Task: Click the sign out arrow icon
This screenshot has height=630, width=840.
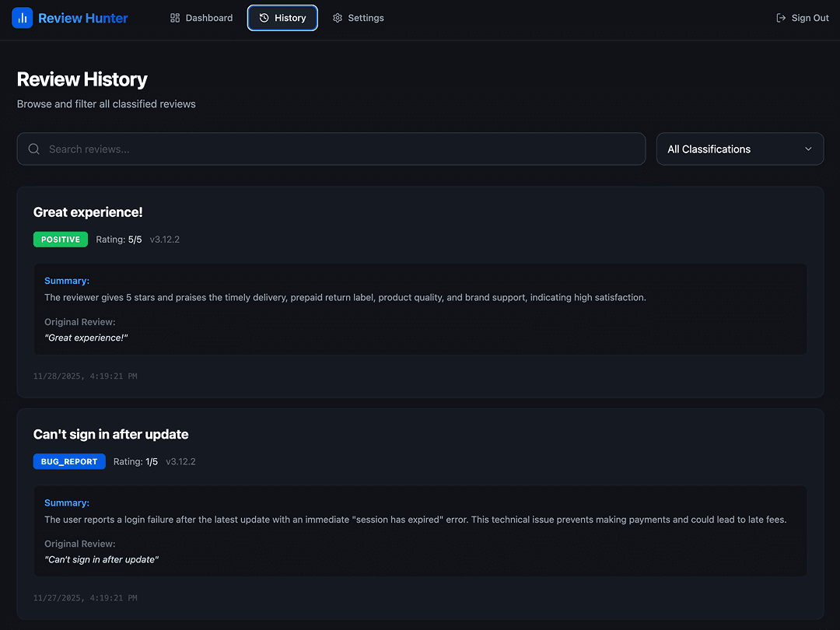Action: pyautogui.click(x=781, y=18)
